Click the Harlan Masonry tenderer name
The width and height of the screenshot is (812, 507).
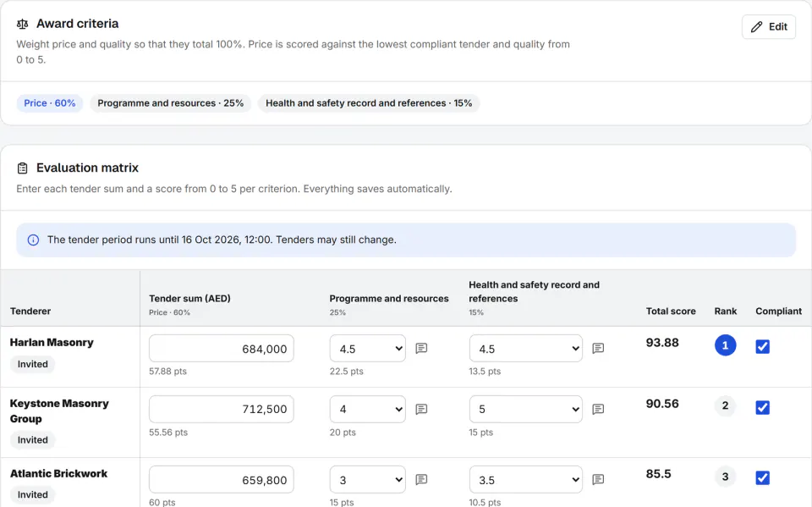(x=52, y=342)
